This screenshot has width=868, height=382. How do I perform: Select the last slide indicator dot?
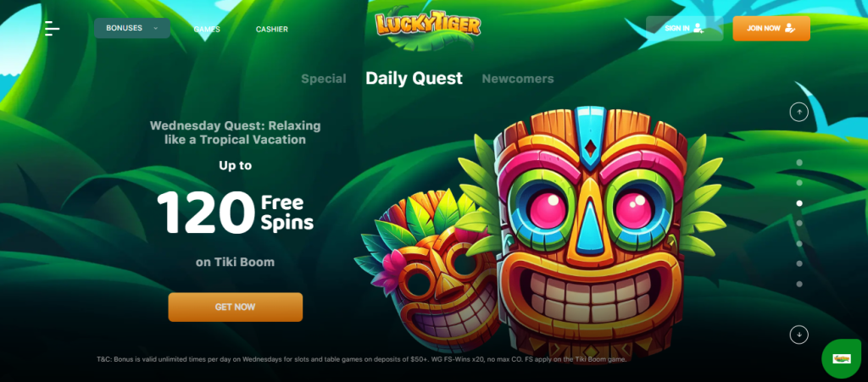799,284
